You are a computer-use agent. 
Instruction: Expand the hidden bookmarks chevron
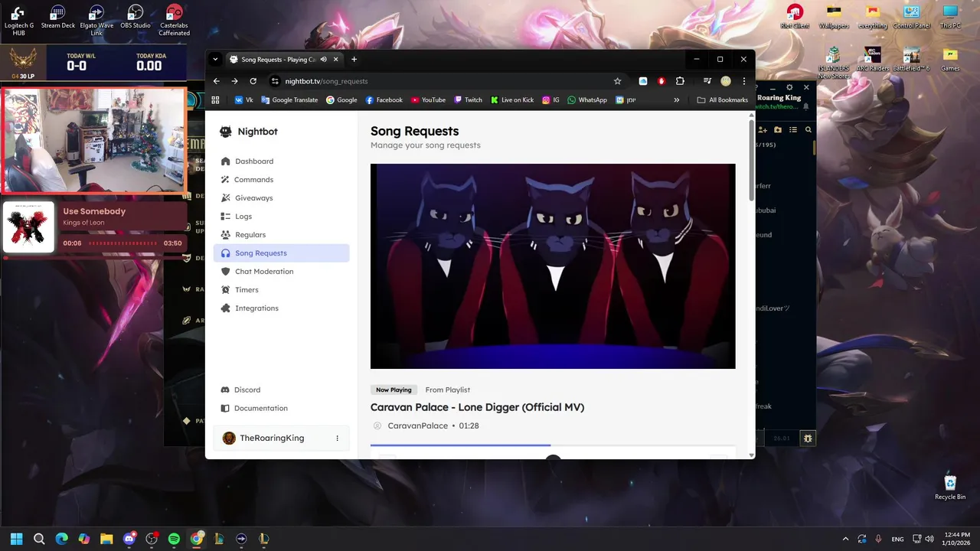coord(676,99)
